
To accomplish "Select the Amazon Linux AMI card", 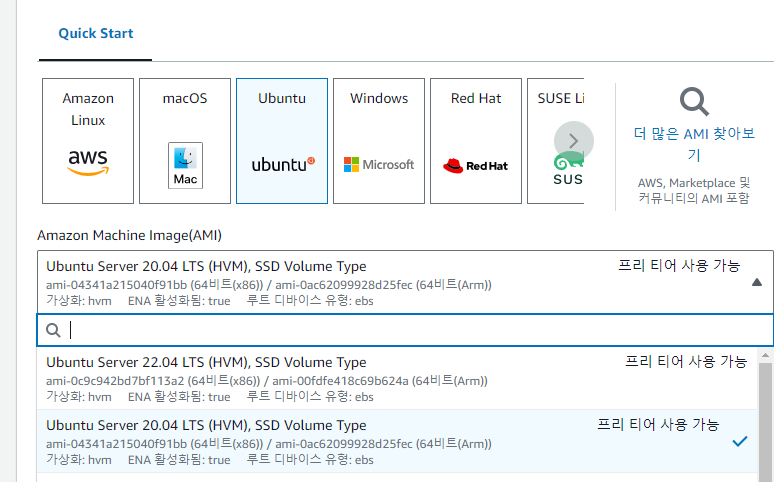I will [x=88, y=141].
